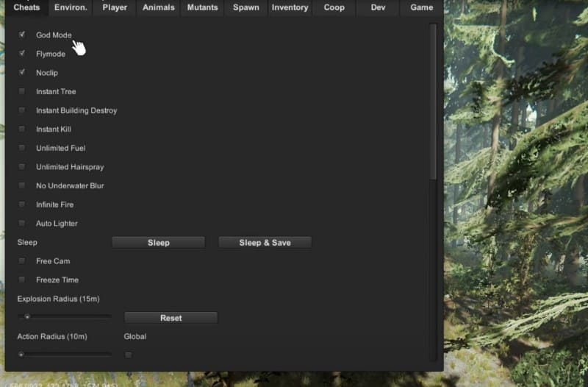
Task: Click the cheats panel vertical scrollbar
Action: point(433,191)
